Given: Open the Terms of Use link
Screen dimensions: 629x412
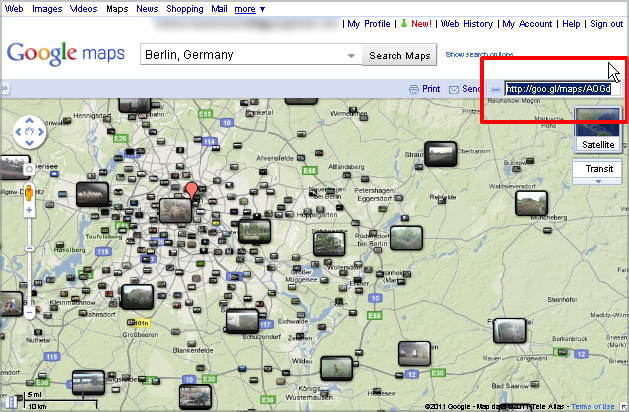Looking at the screenshot, I should (x=593, y=406).
